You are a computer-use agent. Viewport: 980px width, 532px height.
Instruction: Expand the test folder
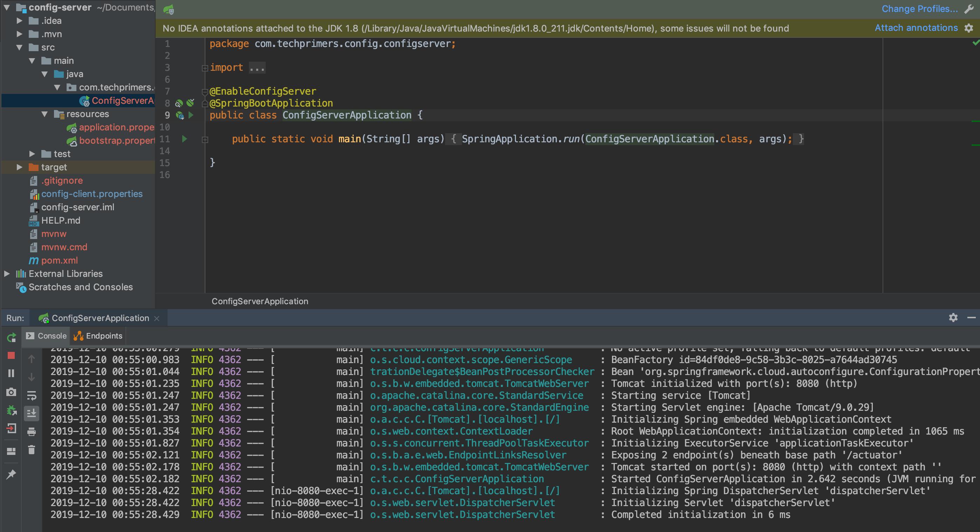point(32,154)
